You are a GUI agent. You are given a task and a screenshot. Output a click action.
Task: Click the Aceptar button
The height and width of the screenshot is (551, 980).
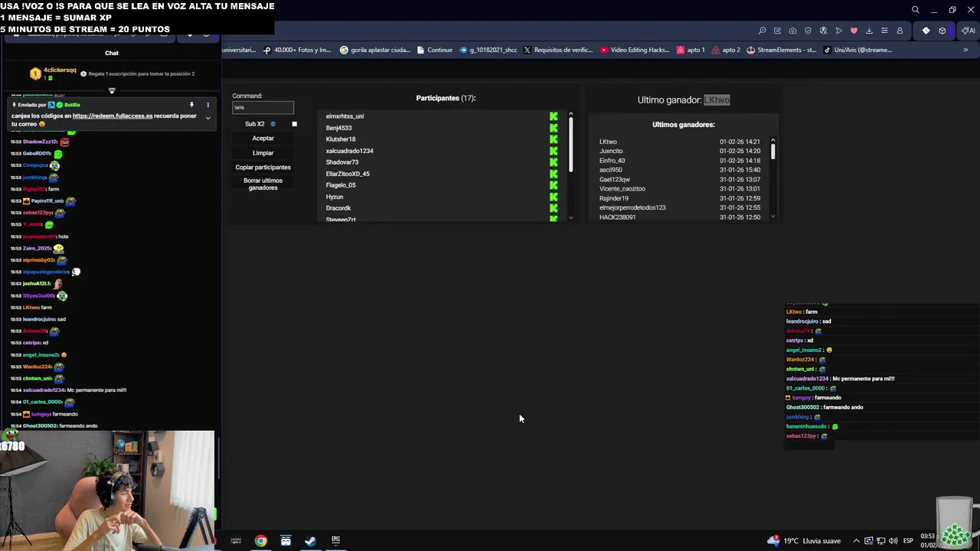point(263,139)
